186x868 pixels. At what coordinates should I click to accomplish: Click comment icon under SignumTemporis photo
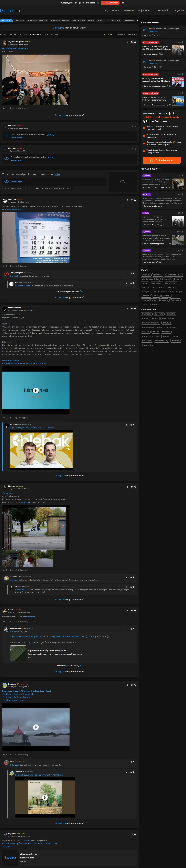pos(10,108)
